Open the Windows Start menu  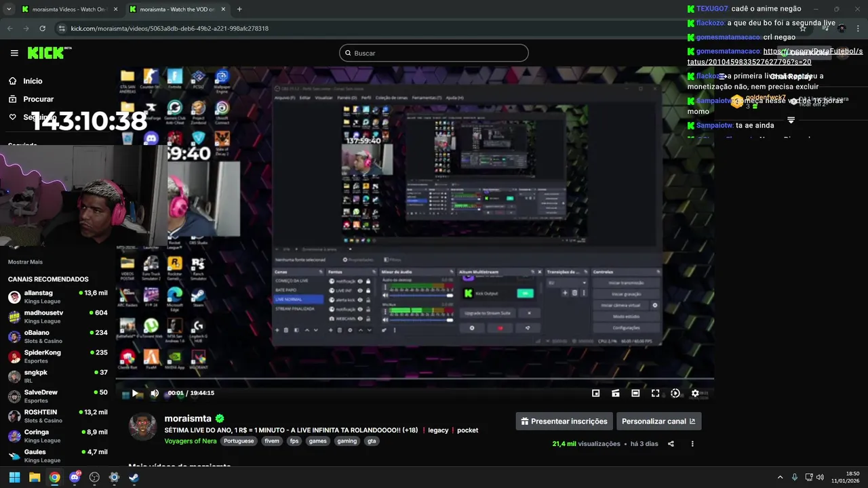click(x=14, y=477)
